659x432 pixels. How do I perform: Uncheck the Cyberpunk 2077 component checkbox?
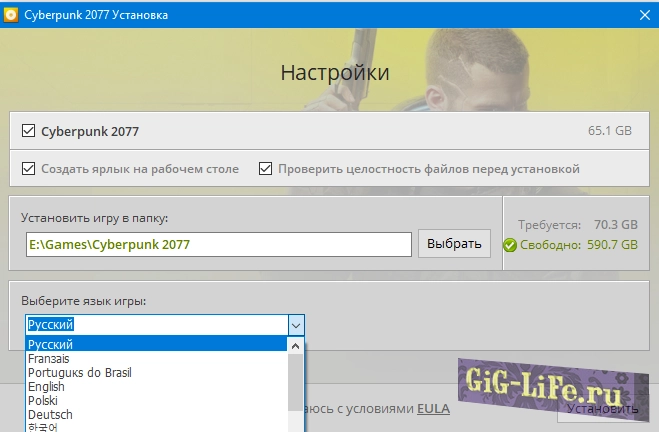point(27,131)
